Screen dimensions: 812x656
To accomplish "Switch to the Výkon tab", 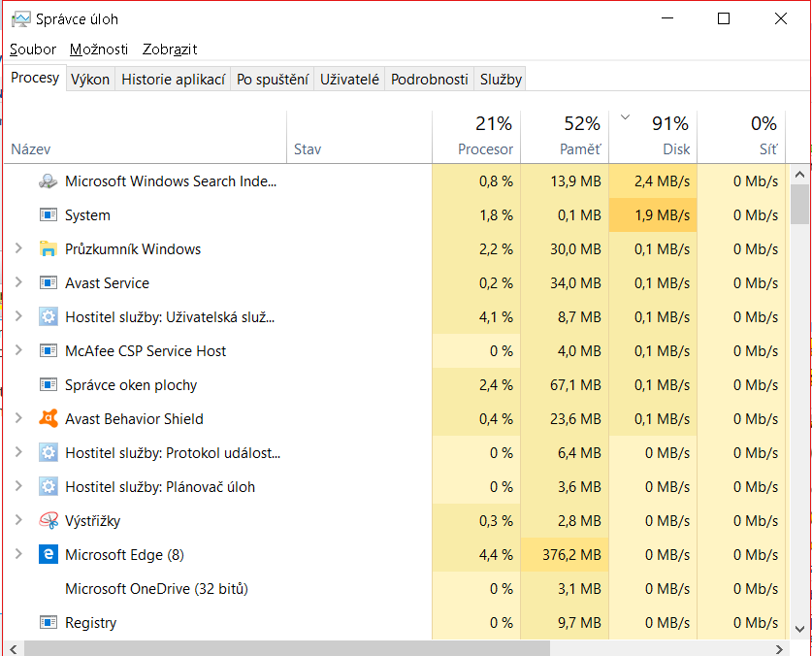I will pos(90,80).
